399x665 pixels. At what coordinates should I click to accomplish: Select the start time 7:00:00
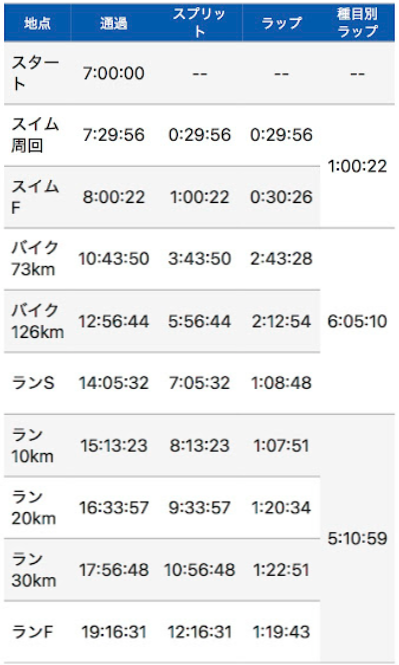tap(114, 73)
